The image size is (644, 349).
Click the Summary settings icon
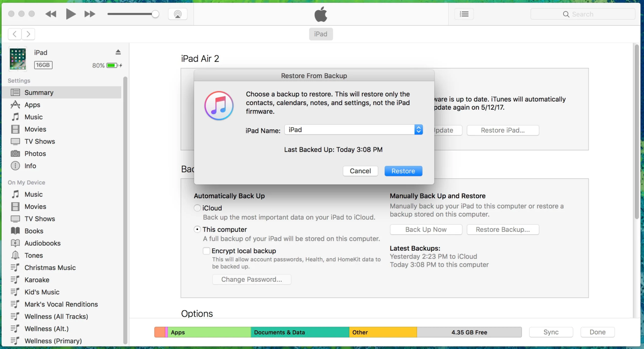coord(16,92)
